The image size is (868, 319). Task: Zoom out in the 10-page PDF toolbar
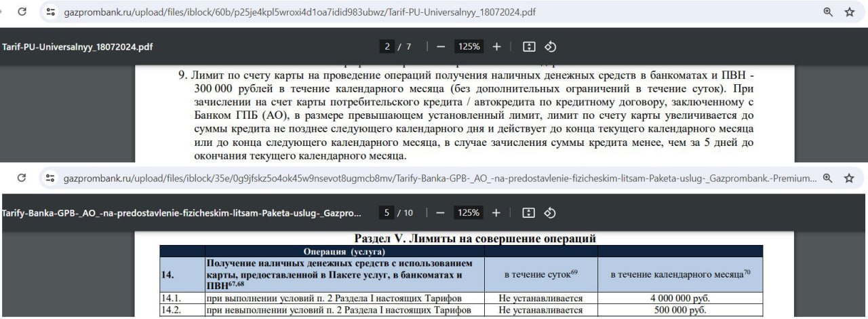[x=441, y=213]
